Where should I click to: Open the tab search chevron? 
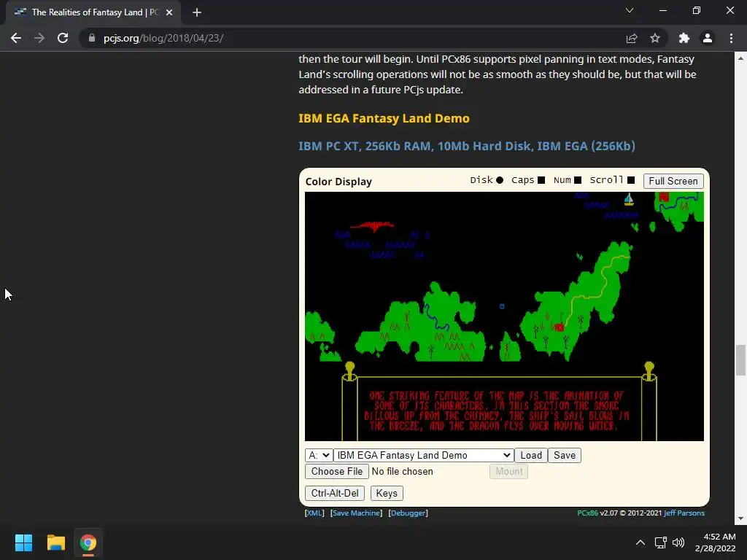[x=630, y=10]
